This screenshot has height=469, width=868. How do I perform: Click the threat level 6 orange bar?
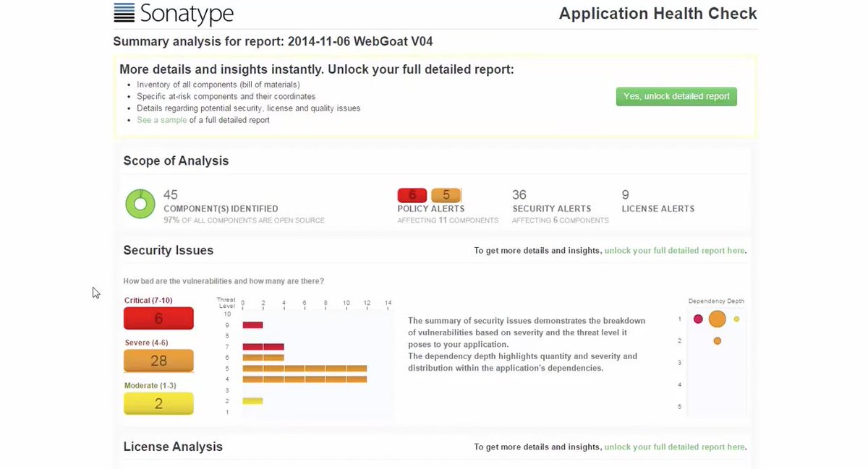coord(263,358)
